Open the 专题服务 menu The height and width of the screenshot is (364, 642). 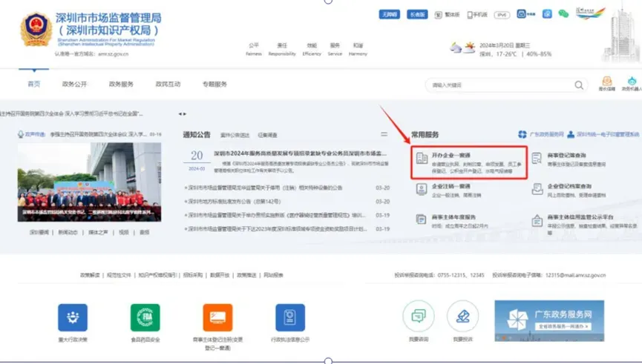pos(214,84)
